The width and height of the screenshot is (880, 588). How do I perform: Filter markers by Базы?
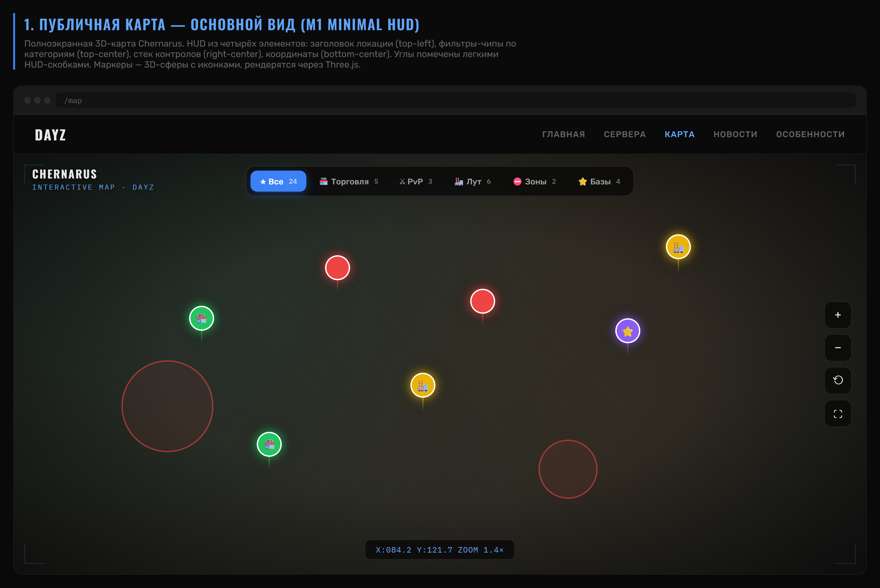(x=599, y=182)
